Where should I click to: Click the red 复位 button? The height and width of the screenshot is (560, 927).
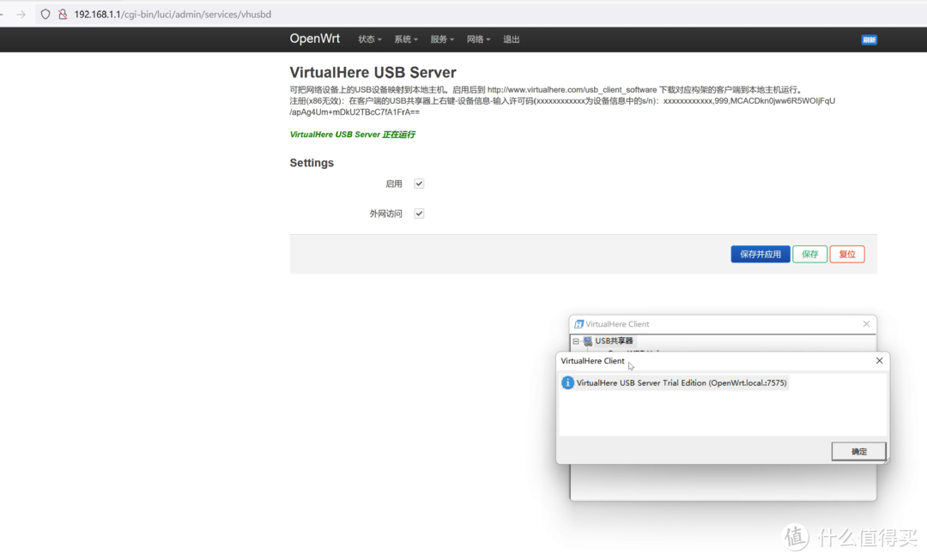click(847, 254)
